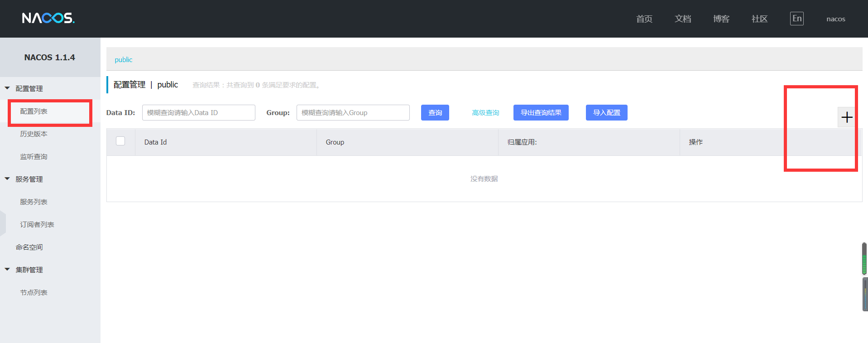868x343 pixels.
Task: Click the lower level meter widget at the right edge
Action: click(x=865, y=294)
